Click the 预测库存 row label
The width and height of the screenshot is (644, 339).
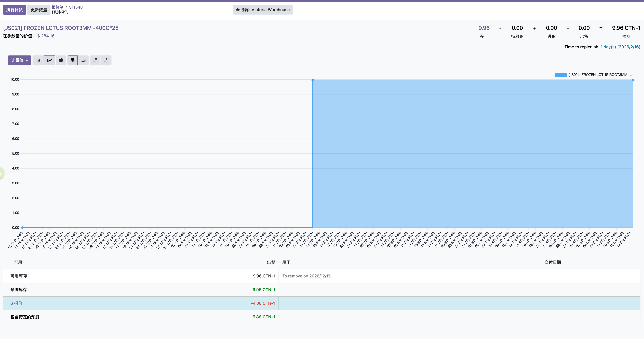click(x=19, y=290)
